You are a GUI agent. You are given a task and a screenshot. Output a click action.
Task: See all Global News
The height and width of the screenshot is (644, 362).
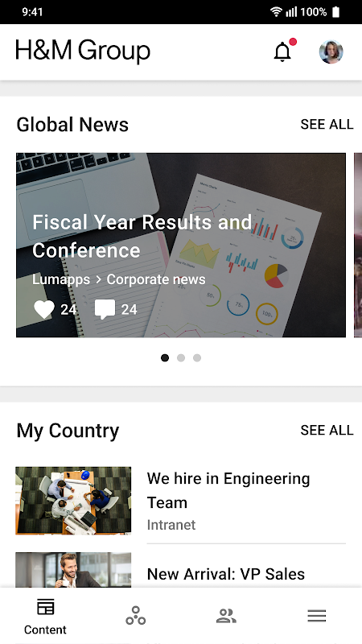click(327, 124)
